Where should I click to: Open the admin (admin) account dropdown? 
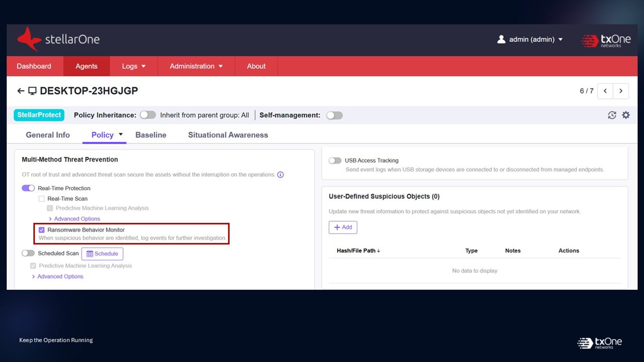pyautogui.click(x=530, y=39)
